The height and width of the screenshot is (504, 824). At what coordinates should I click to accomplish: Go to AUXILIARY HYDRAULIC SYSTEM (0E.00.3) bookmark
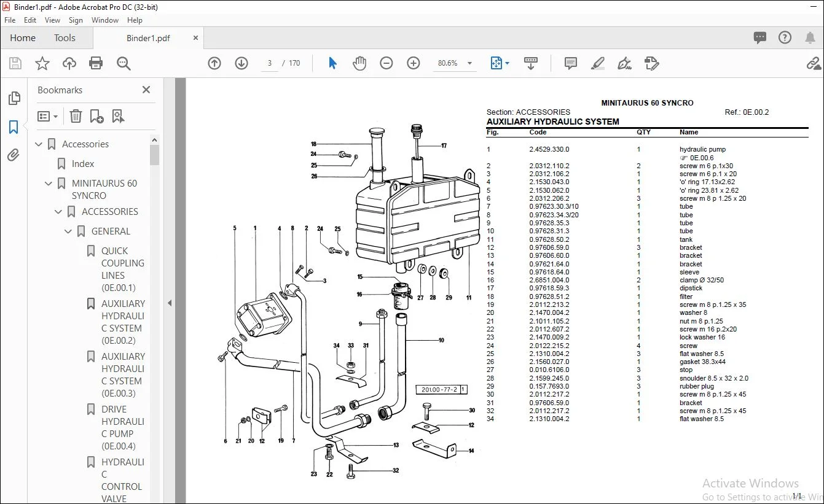tap(123, 374)
